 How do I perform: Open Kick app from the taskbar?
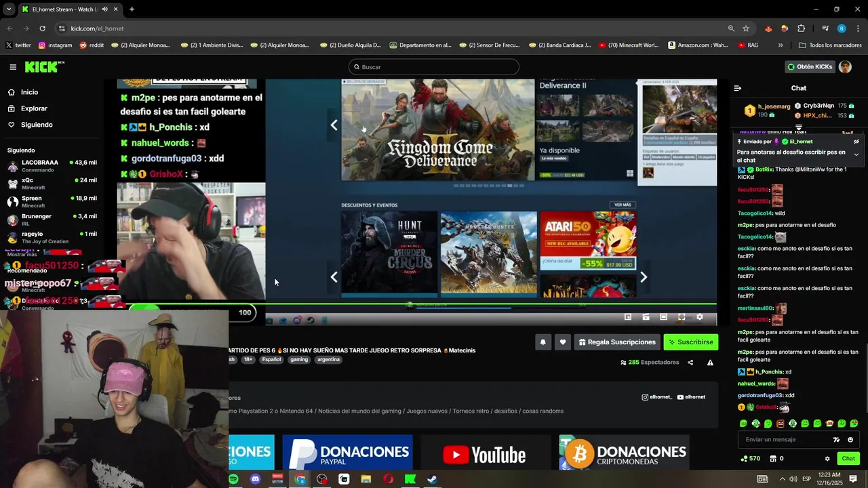tap(410, 479)
